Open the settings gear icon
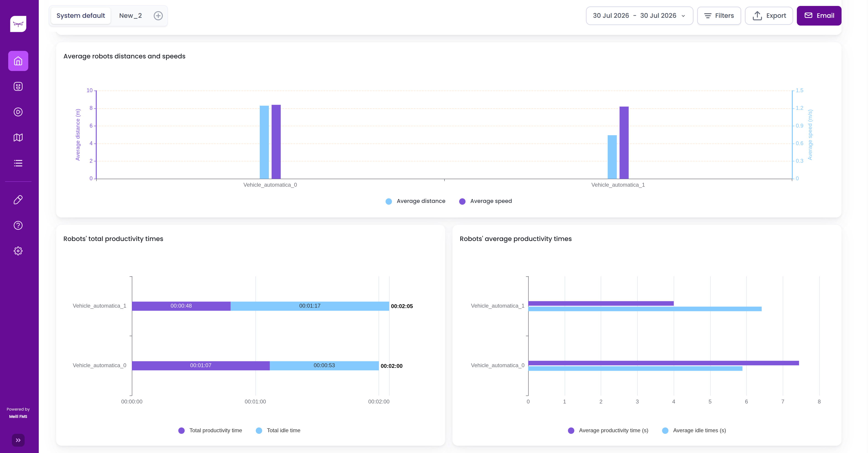The image size is (868, 453). (x=18, y=251)
